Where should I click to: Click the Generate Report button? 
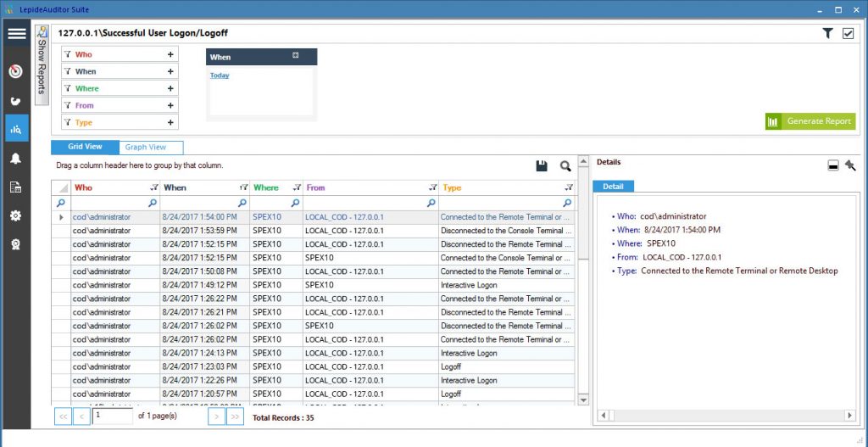point(810,121)
